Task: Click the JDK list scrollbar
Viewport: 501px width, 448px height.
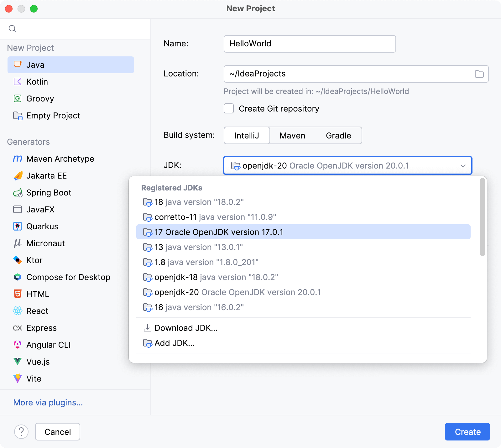Action: pos(482,217)
